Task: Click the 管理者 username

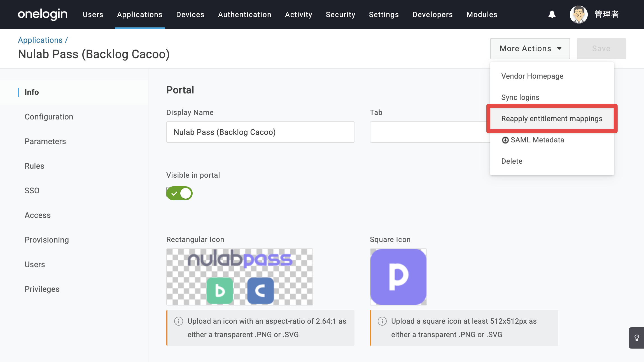Action: point(606,14)
